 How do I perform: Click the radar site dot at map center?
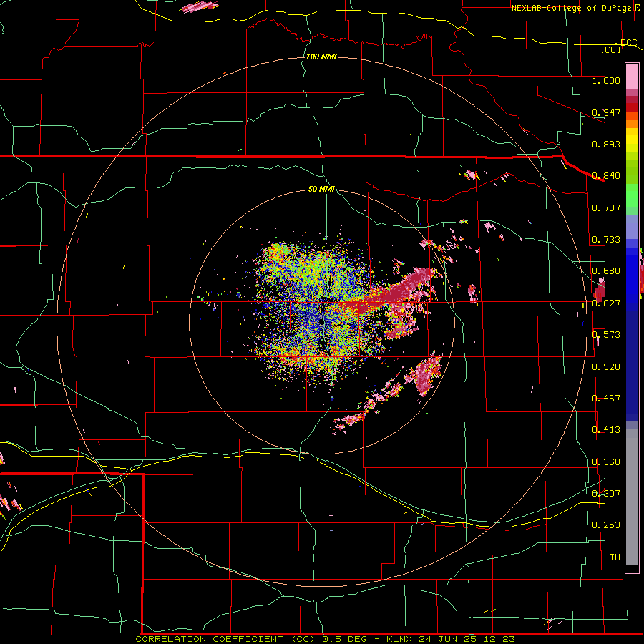321,323
